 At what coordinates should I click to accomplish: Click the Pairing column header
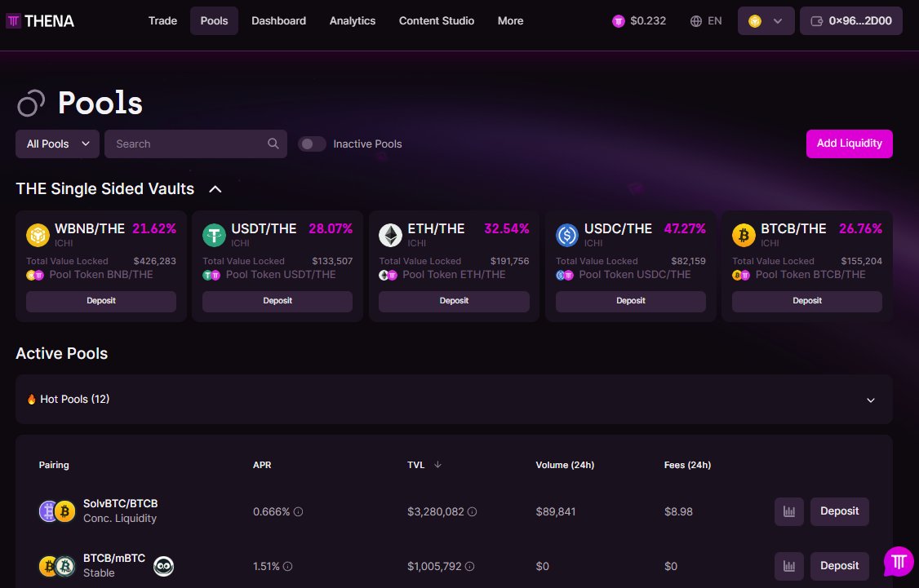[x=54, y=465]
